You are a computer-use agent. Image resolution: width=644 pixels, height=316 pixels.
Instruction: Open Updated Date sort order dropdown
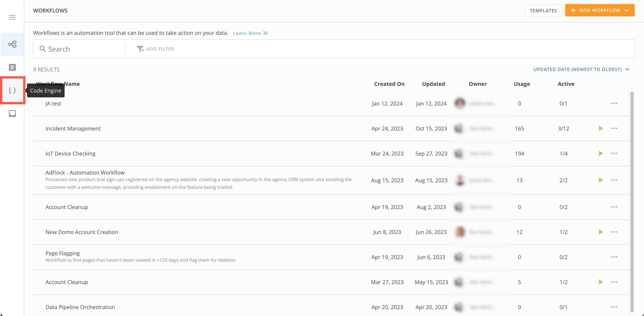click(x=581, y=69)
